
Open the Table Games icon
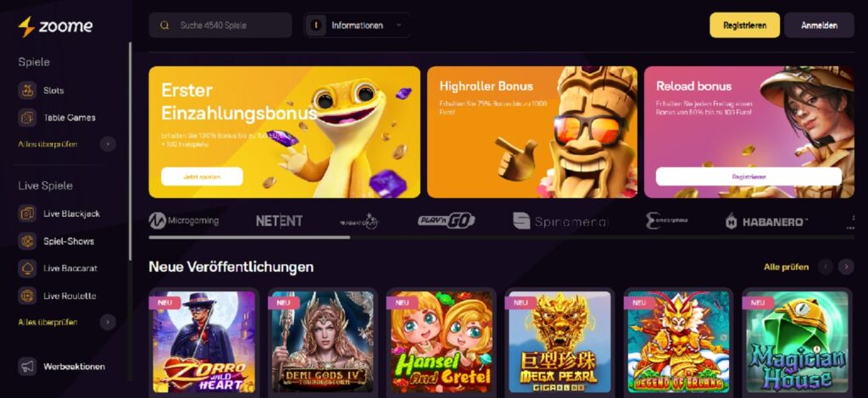tap(27, 117)
